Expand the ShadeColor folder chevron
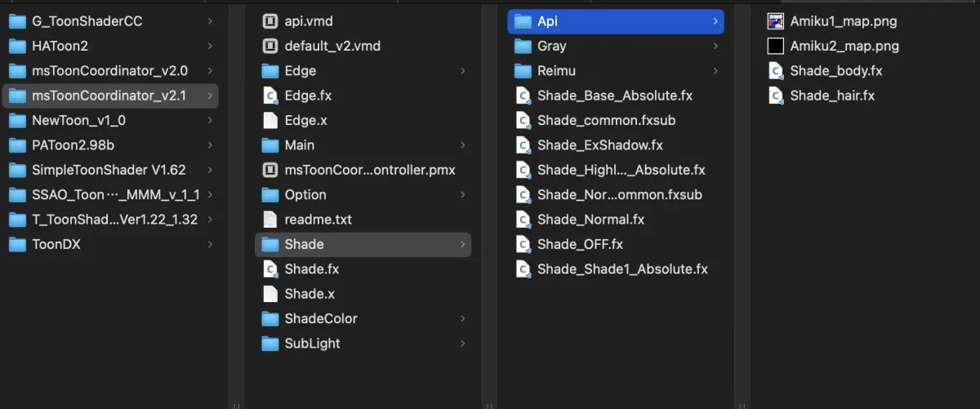 [x=463, y=318]
